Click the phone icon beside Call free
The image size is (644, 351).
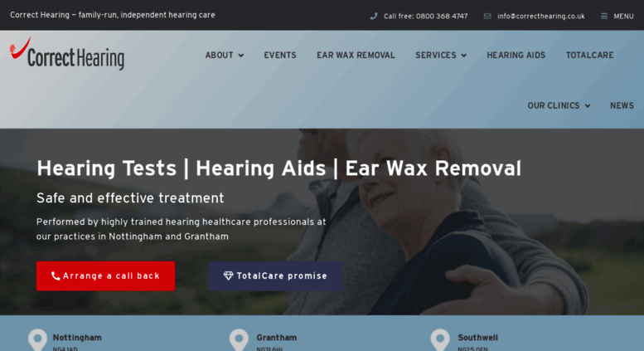[373, 16]
